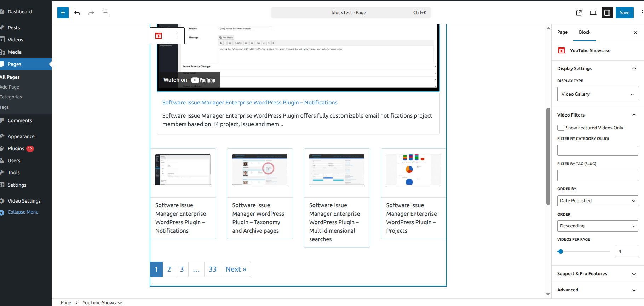Toggle Show Featured Videos Only checkbox

pos(561,128)
